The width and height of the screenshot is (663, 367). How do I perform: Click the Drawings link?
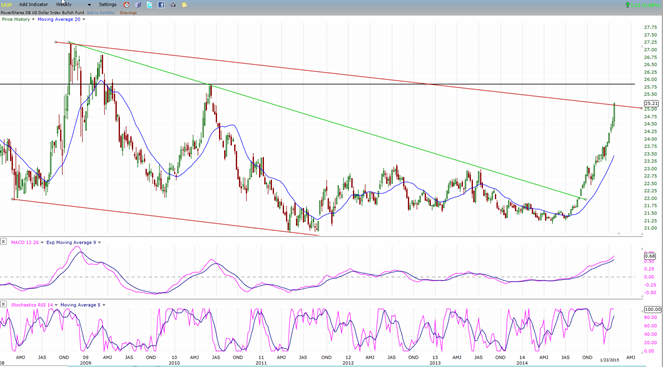click(128, 13)
